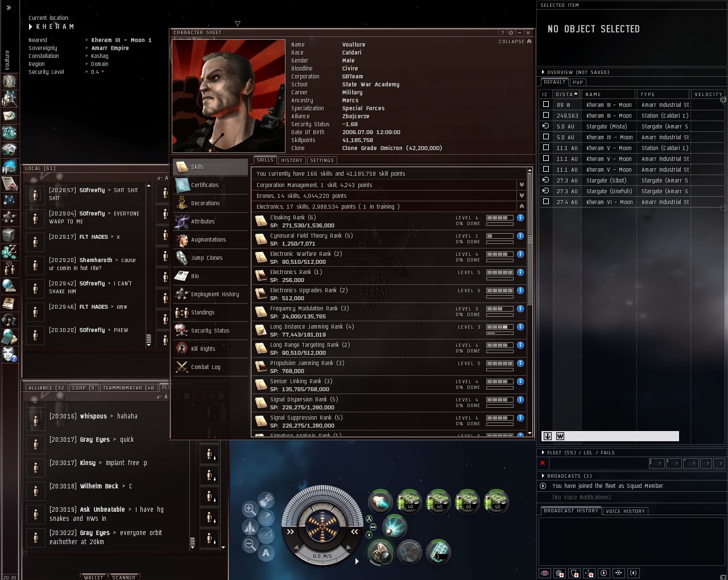Image resolution: width=728 pixels, height=580 pixels.
Task: Click the cargo HUD button
Action: click(266, 500)
